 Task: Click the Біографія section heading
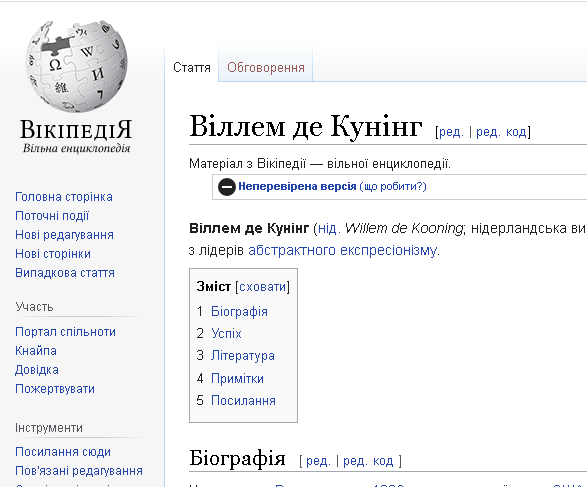[237, 458]
